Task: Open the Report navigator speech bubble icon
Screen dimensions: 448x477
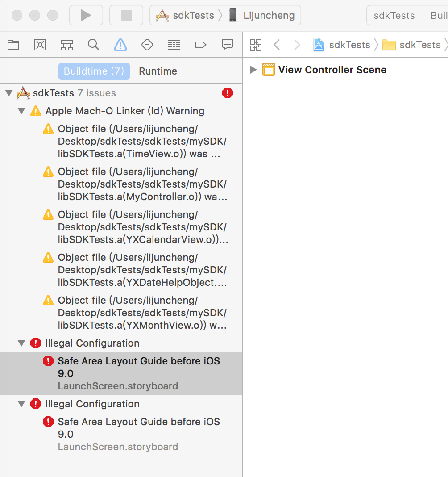Action: [x=227, y=44]
